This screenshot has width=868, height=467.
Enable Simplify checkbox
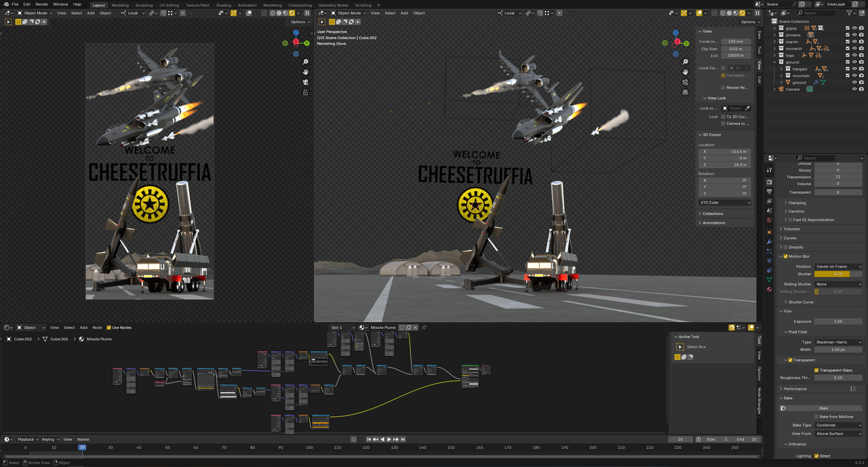pos(786,247)
